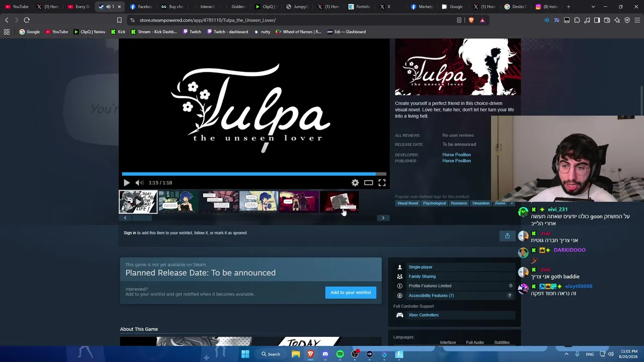Click the Share icon button
Screen dimensions: 644x362
pyautogui.click(x=507, y=236)
